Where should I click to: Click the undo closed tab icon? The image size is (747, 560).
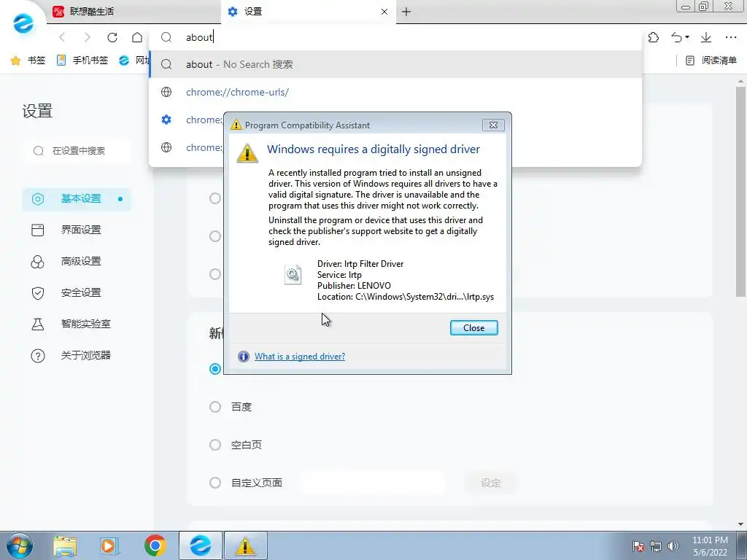point(676,37)
